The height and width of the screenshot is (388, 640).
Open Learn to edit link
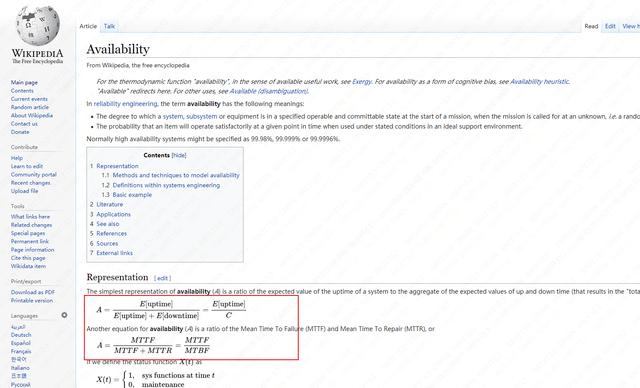tap(27, 166)
